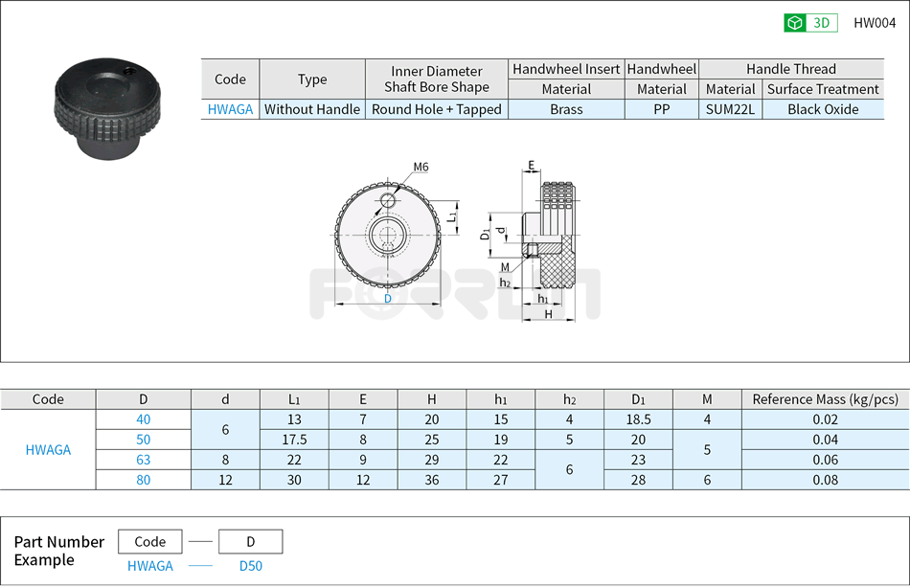Open the Type column labeled Without Handle
Screen dimensions: 910x588
[x=312, y=109]
